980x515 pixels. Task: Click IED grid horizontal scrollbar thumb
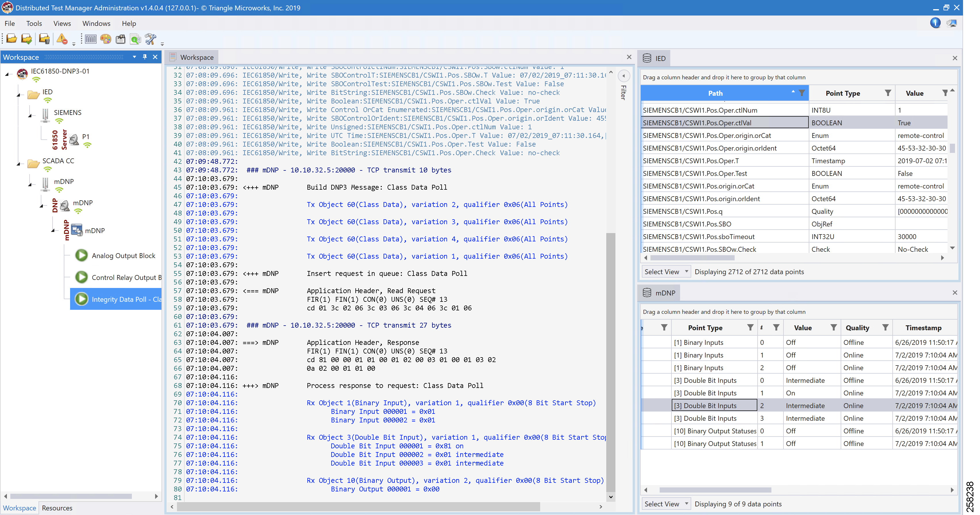pos(692,258)
